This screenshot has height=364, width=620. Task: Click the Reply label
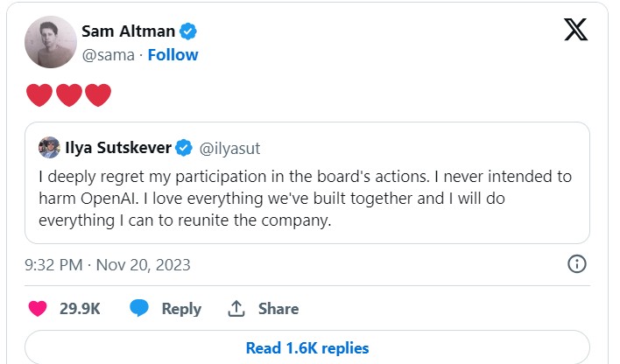(181, 309)
